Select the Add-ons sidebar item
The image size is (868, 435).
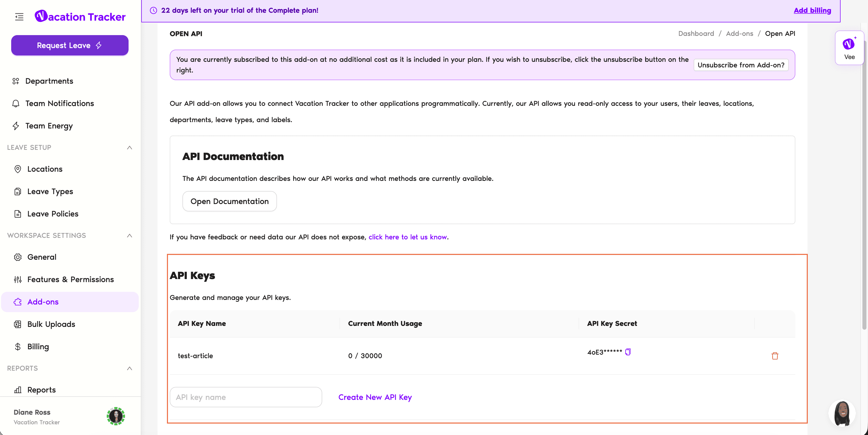click(x=70, y=302)
